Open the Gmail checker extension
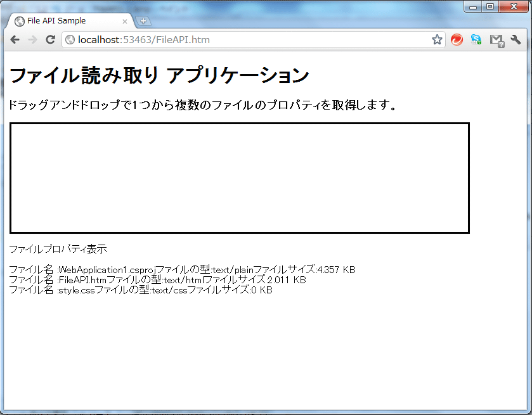 (x=495, y=39)
